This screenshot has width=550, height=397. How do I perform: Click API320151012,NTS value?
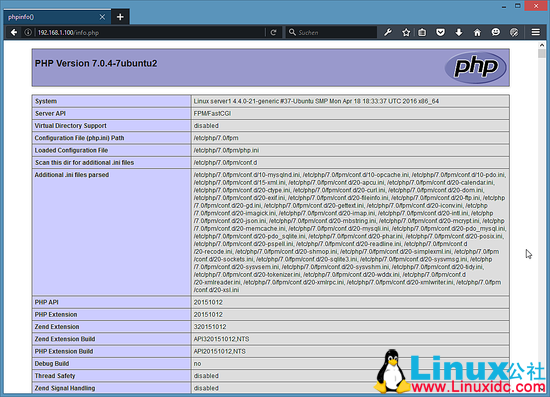221,339
